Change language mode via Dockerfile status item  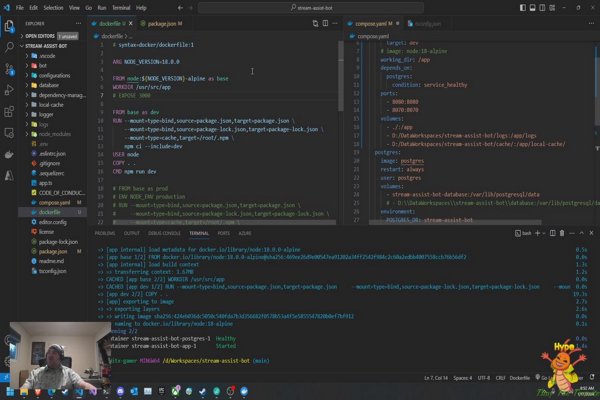[x=519, y=378]
